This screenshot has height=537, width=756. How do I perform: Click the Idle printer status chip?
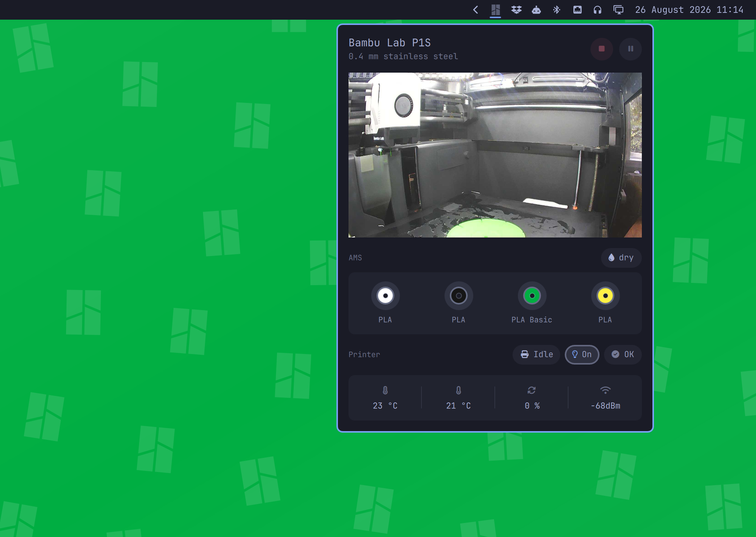(536, 355)
